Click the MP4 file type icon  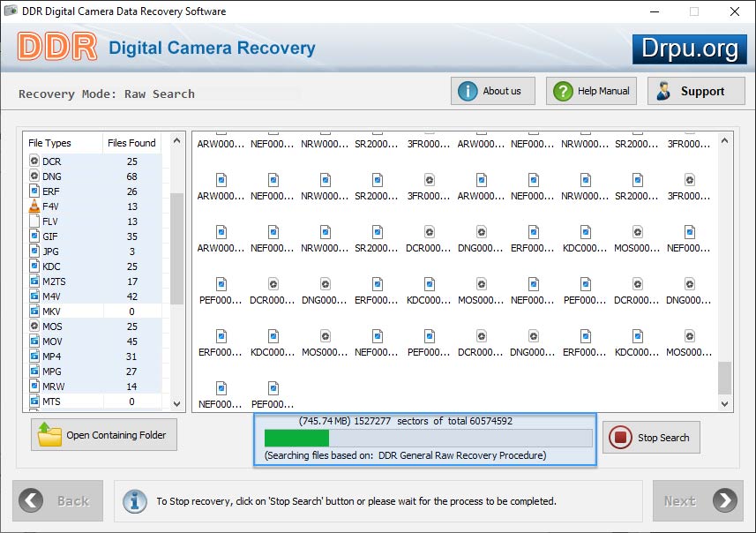click(34, 356)
